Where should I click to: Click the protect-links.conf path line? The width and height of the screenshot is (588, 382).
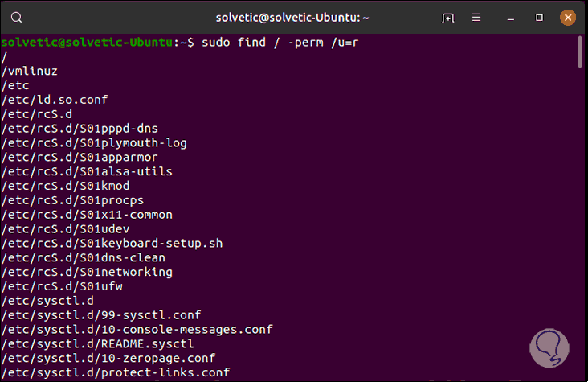(x=116, y=373)
